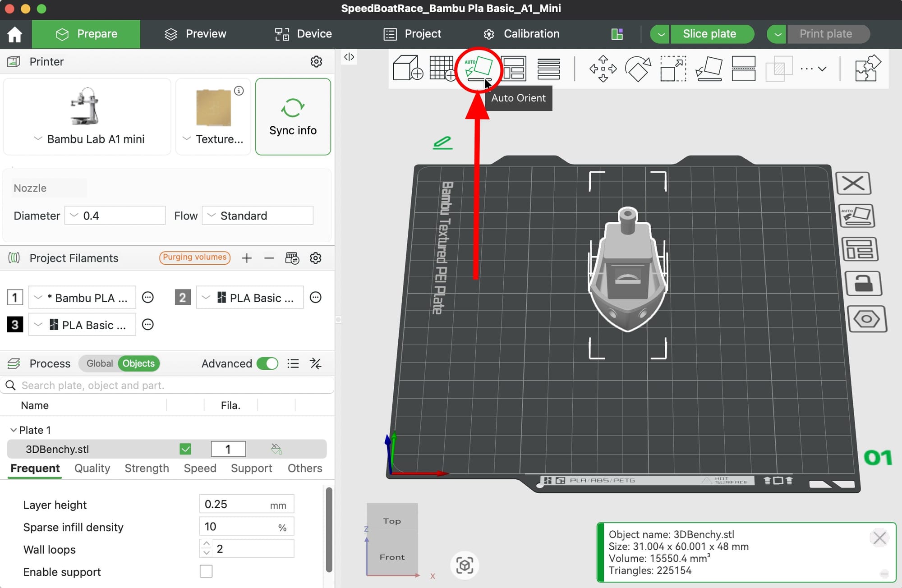Uncheck the 3DBenchy.stl printable checkbox
This screenshot has height=588, width=902.
(x=185, y=449)
